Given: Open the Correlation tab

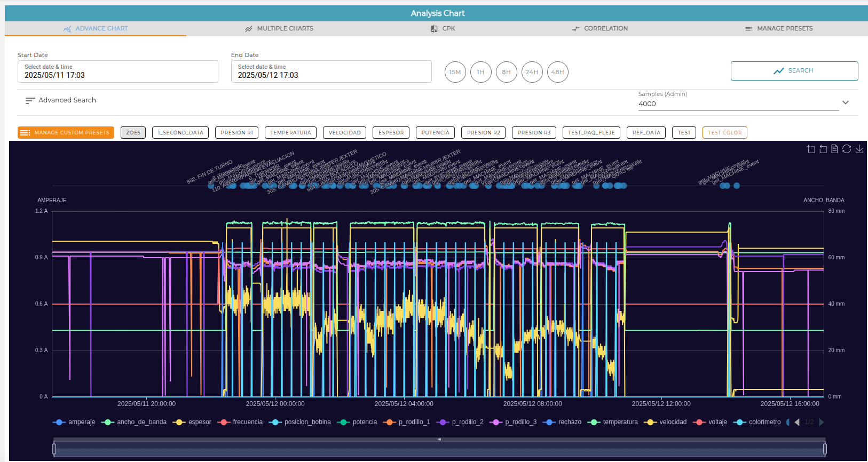Looking at the screenshot, I should point(600,28).
